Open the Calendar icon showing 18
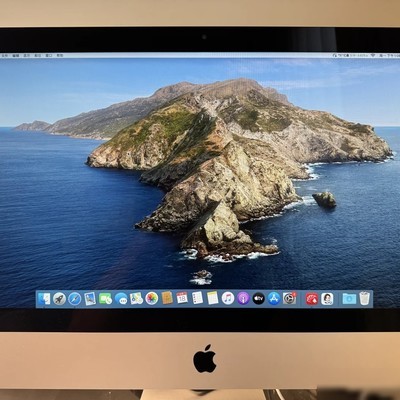400x400 pixels. [x=182, y=298]
